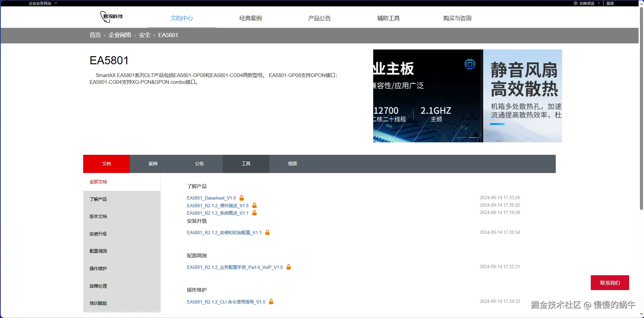Viewport: 644px width, 318px height.
Task: Click the 配置调测 section heading in document list
Action: tap(197, 256)
